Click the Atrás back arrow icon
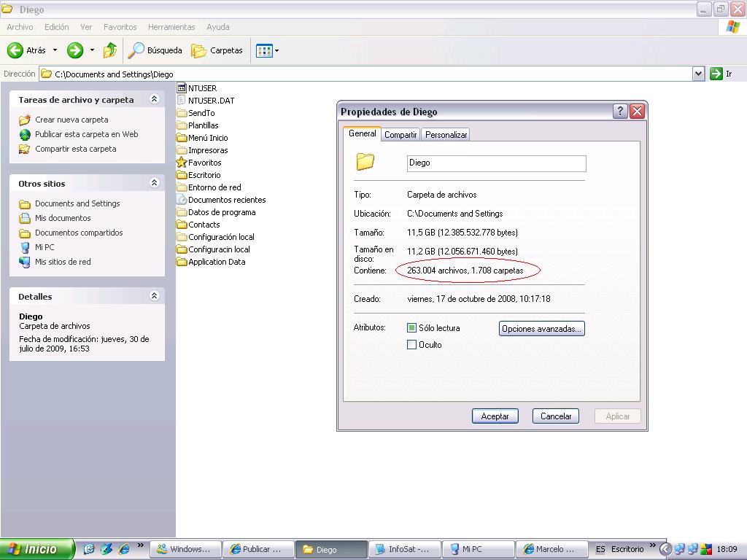747x560 pixels. (x=15, y=50)
